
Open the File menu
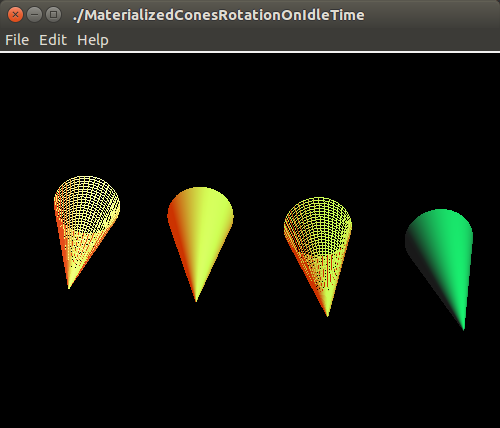click(x=17, y=40)
